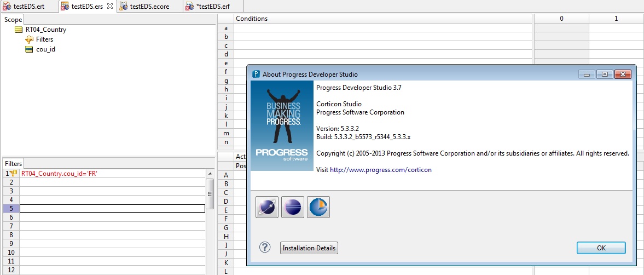Select Filters node in Scope tree
This screenshot has height=275, width=644.
[x=44, y=39]
